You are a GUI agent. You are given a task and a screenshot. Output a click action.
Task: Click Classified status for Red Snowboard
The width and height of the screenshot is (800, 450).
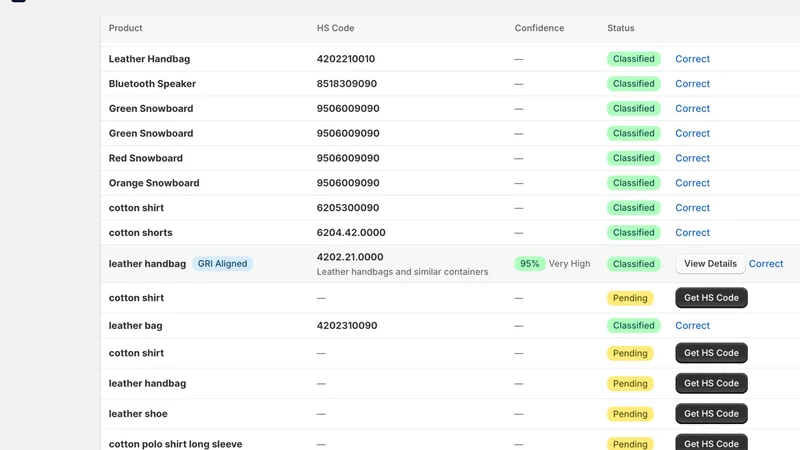point(634,158)
